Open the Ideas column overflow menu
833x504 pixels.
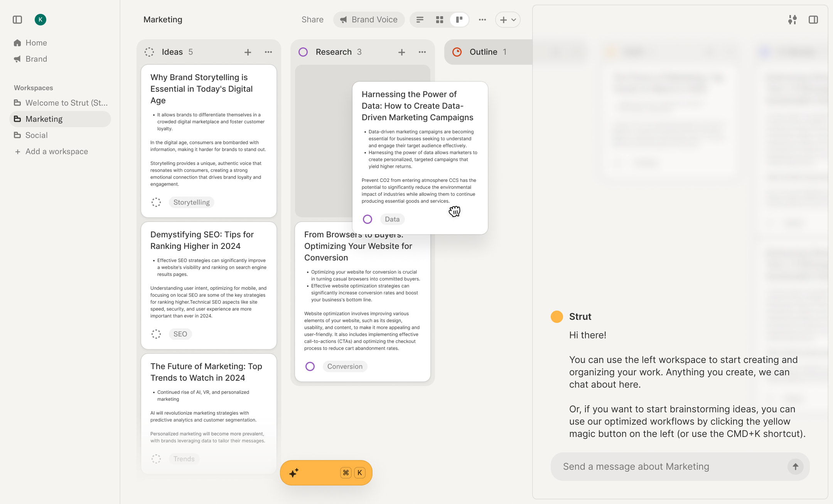(268, 52)
